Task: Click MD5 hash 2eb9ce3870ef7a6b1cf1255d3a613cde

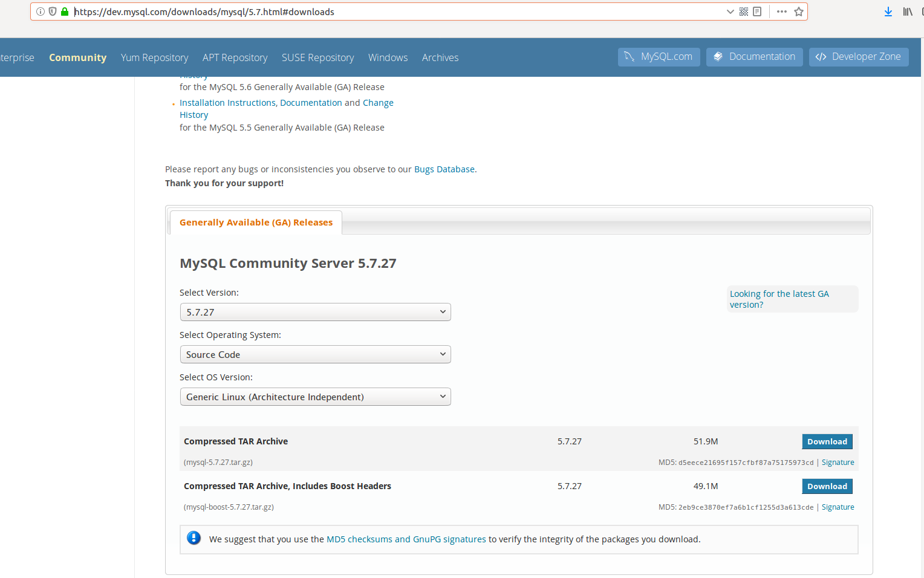Action: tap(746, 507)
